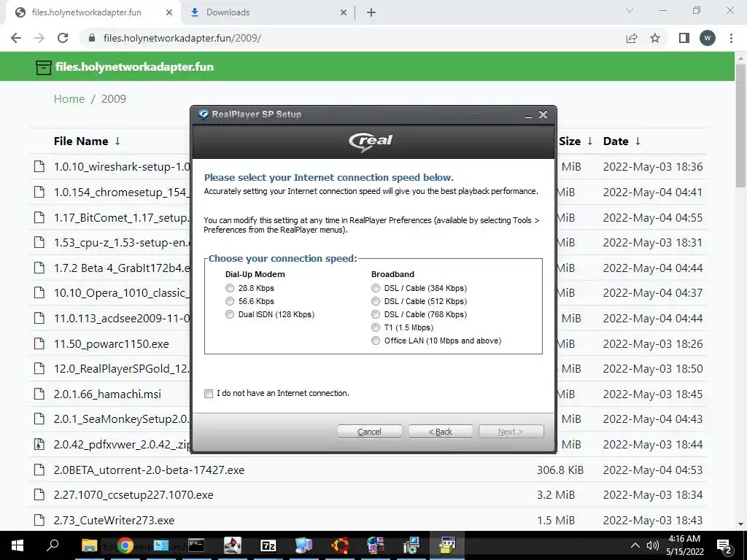Open the Windows Start menu

tap(18, 545)
